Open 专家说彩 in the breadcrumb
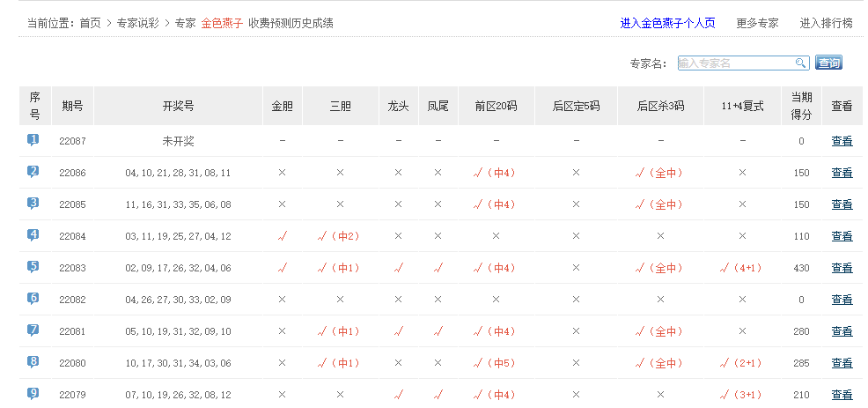The width and height of the screenshot is (868, 408). (x=137, y=23)
